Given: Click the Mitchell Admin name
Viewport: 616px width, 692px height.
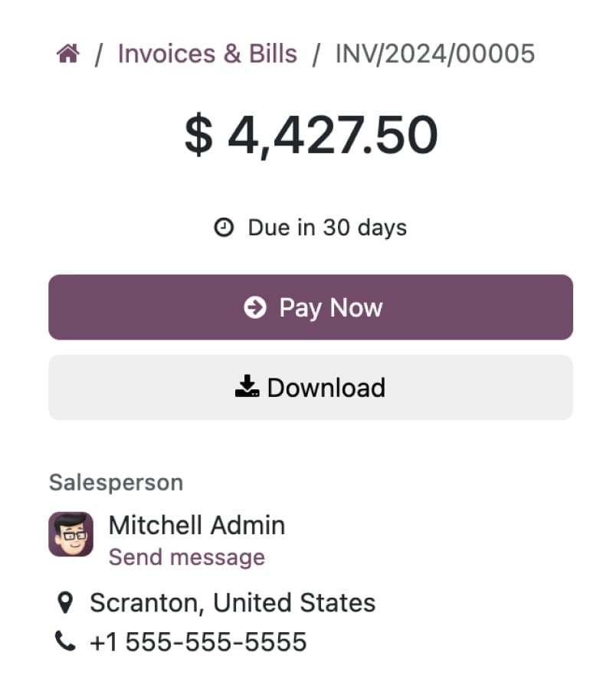Looking at the screenshot, I should [197, 525].
